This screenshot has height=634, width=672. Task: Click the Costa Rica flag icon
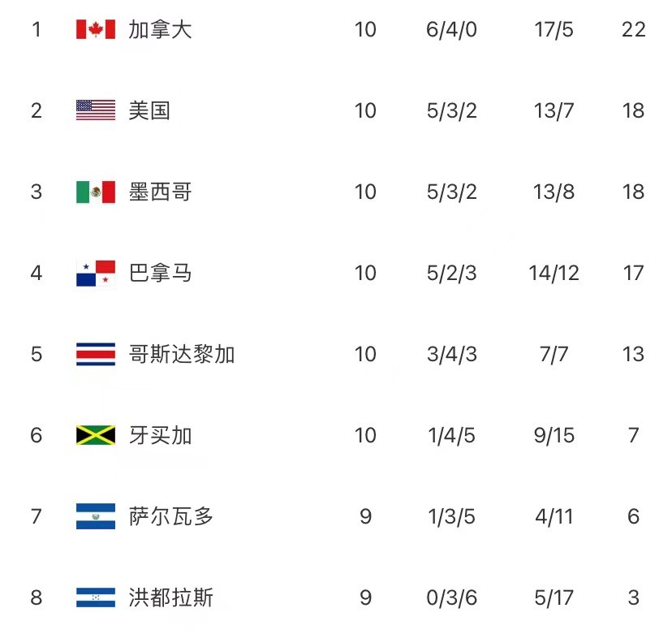[x=96, y=354]
